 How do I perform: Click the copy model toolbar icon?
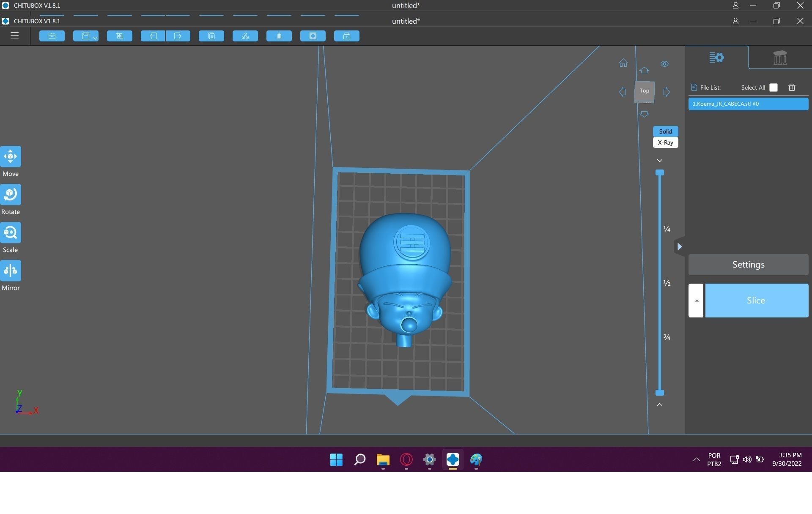pos(211,36)
